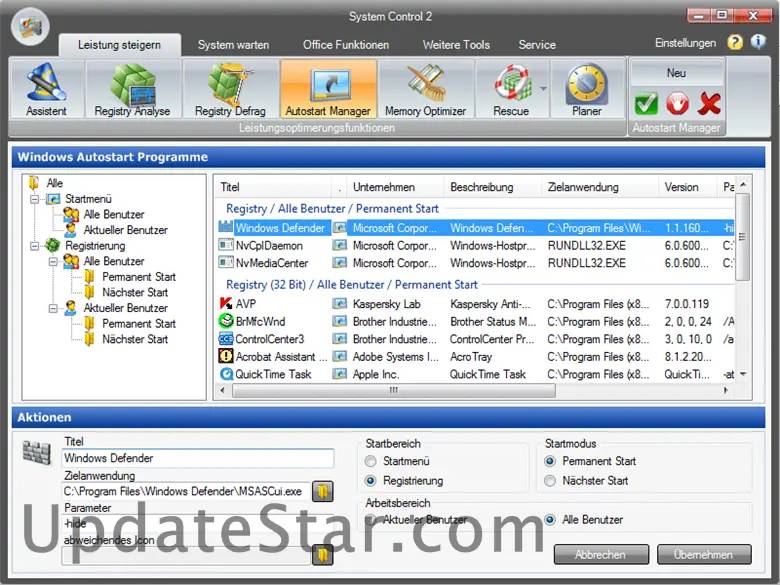Open Weitere Tools tab
780x585 pixels.
456,45
